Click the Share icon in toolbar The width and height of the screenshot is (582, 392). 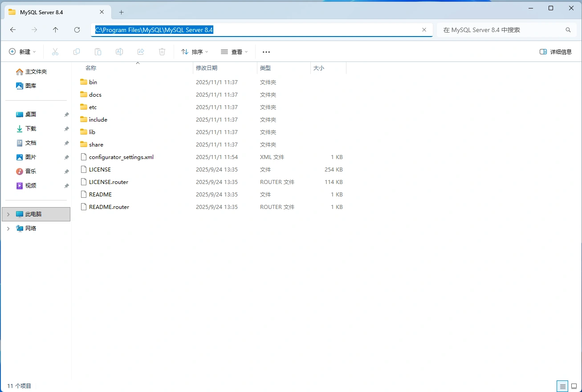pos(141,52)
